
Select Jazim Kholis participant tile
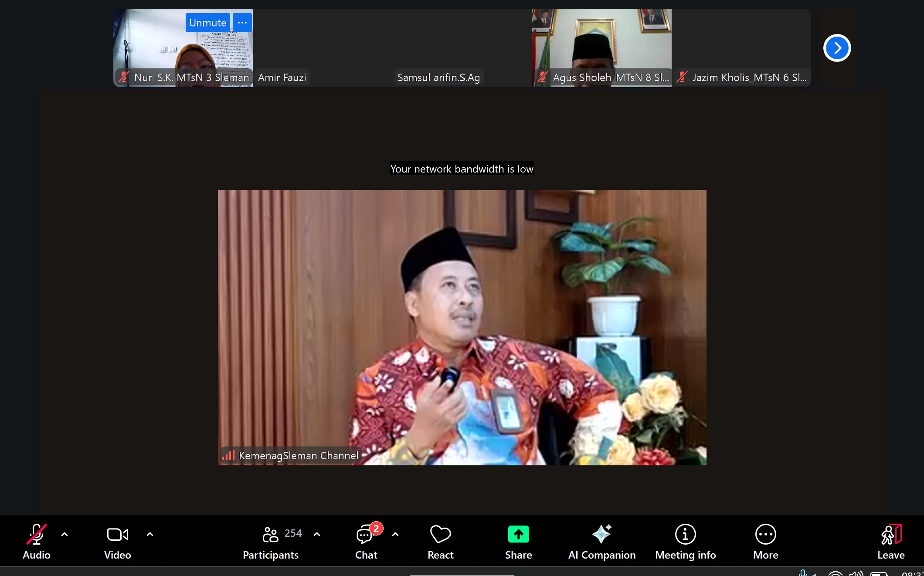point(741,44)
